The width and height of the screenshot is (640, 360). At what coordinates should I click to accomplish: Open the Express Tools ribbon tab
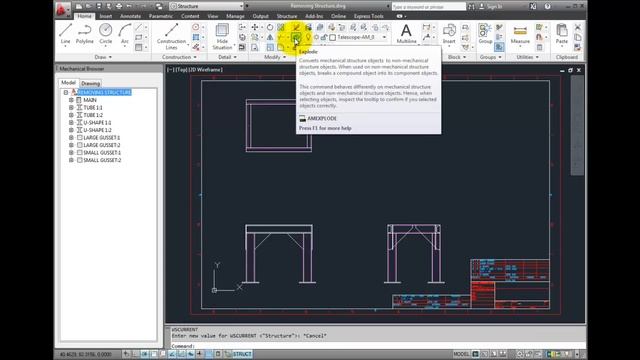click(369, 16)
